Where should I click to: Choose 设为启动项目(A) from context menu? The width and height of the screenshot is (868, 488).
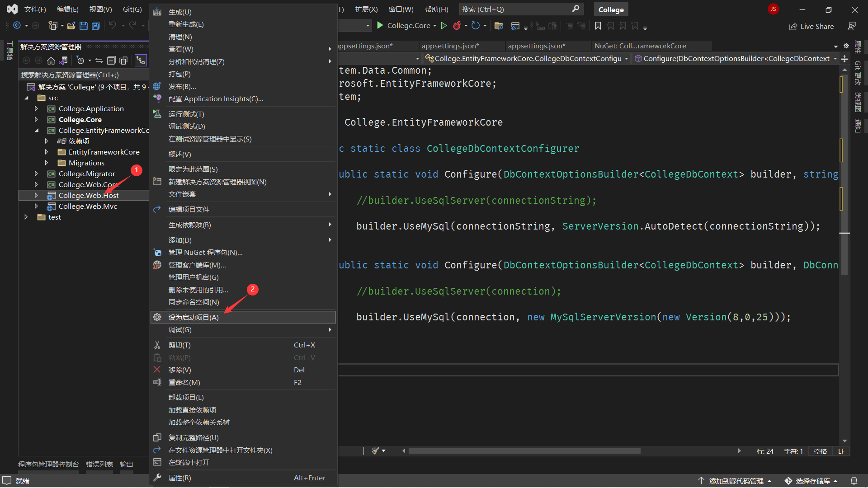pos(193,317)
